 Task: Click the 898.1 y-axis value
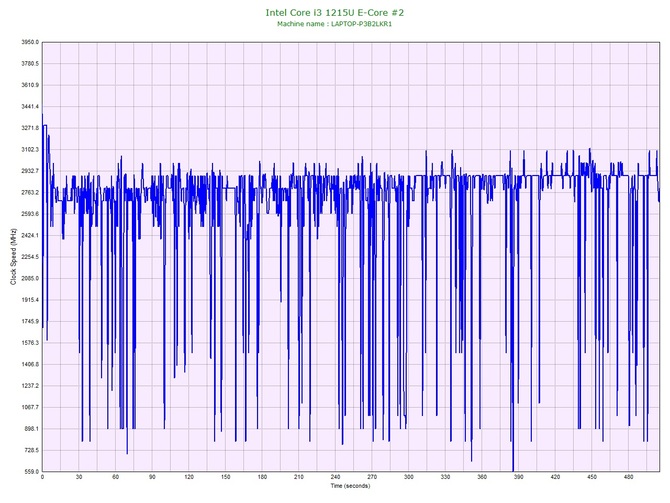point(32,429)
